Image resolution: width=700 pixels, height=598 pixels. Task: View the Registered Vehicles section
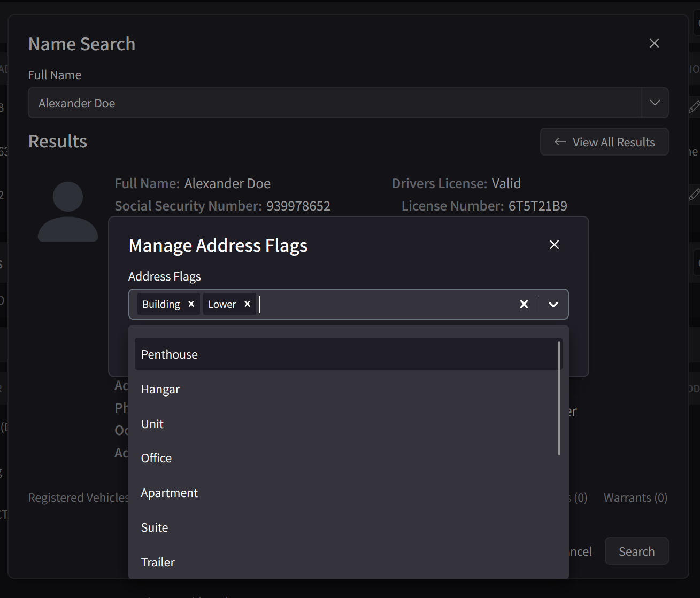78,497
